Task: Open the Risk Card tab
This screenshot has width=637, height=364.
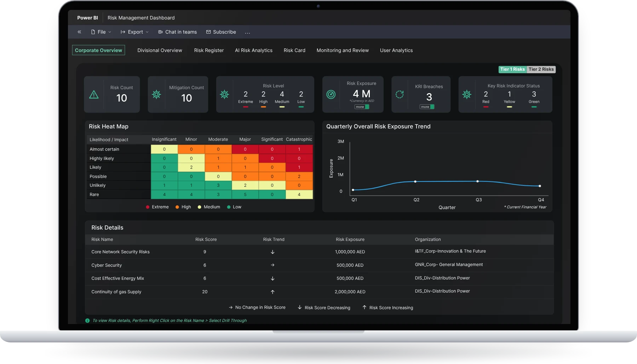Action: click(x=294, y=50)
